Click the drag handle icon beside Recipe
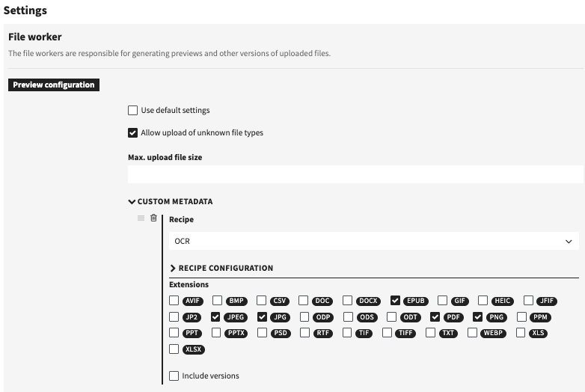Viewport: 585px width, 392px height. (141, 218)
